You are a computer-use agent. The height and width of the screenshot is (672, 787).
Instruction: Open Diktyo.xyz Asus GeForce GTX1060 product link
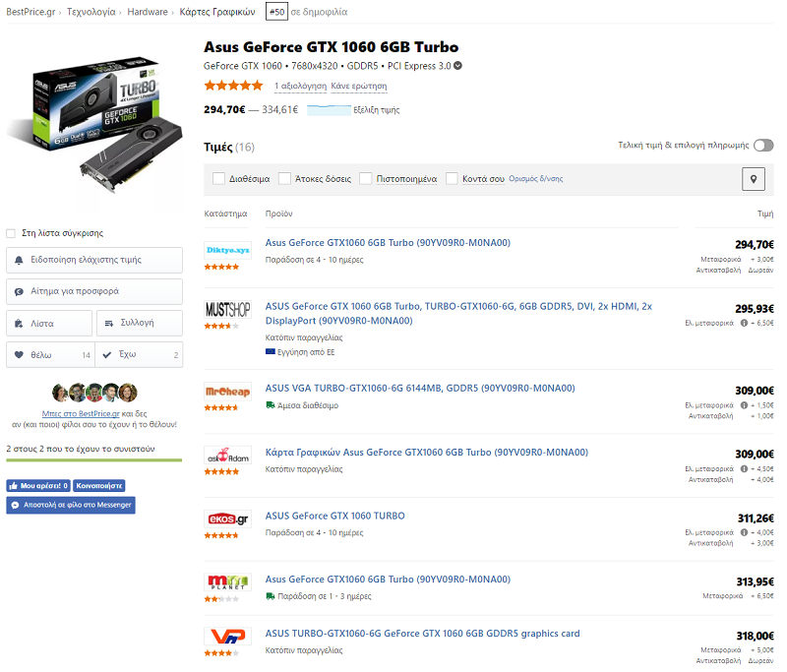coord(388,243)
